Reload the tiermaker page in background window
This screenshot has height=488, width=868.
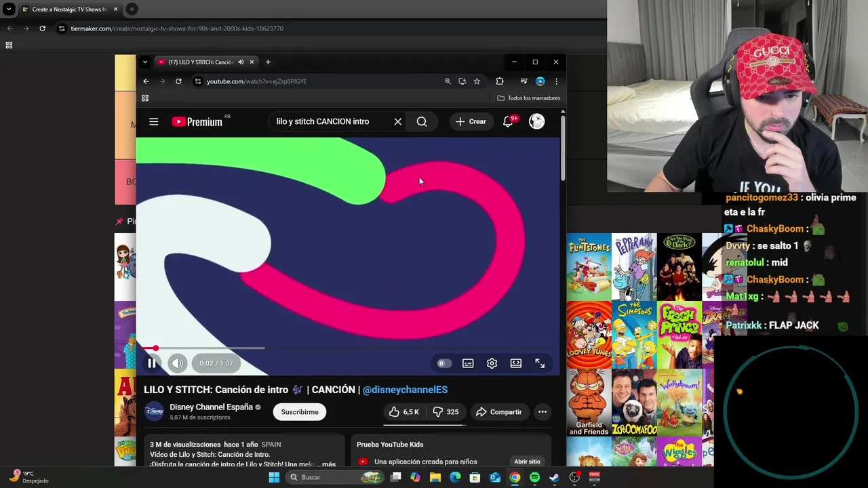(x=42, y=28)
